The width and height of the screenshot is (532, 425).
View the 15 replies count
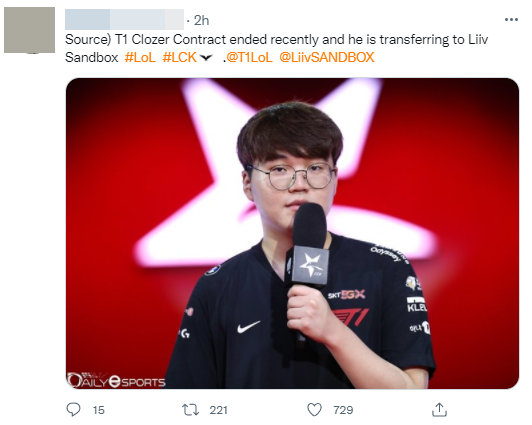[99, 410]
